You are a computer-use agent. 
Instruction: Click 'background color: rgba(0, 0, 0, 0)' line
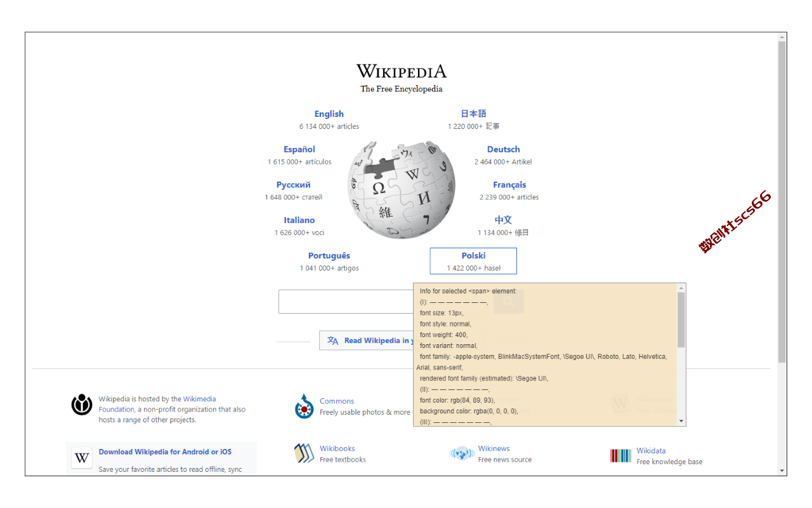coord(469,411)
